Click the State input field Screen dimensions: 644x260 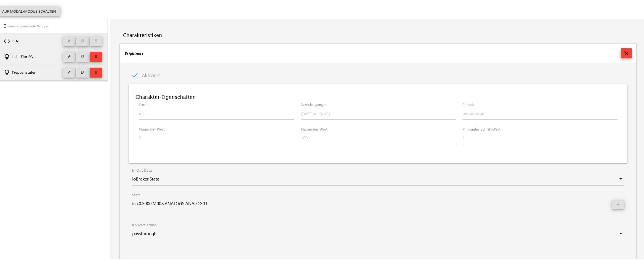click(370, 204)
